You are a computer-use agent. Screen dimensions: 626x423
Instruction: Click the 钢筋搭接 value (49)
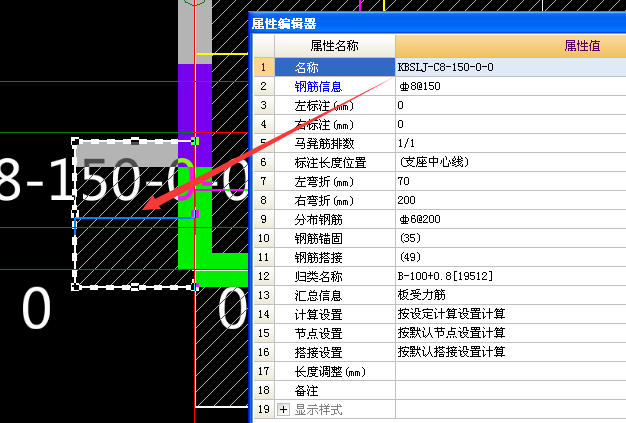[x=511, y=257]
